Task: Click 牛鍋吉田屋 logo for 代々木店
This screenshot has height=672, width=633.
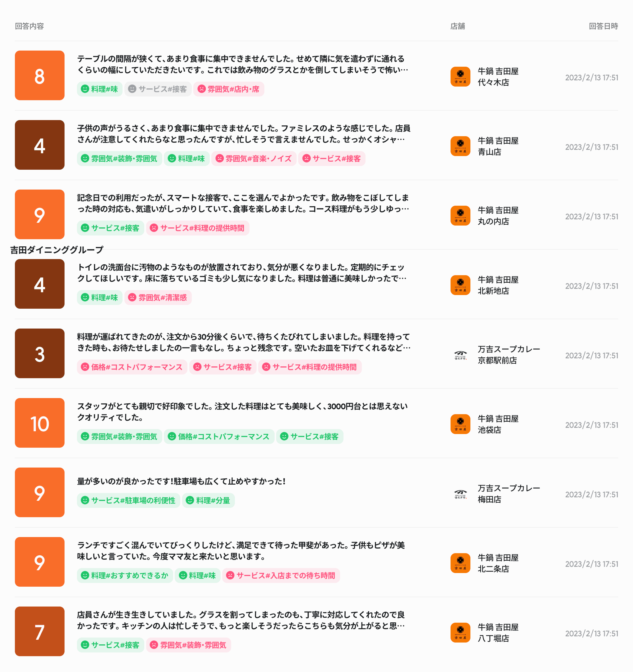Action: point(460,77)
